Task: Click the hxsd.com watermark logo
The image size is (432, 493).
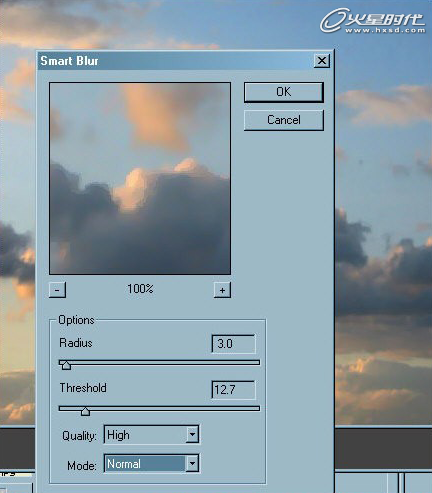Action: 373,21
